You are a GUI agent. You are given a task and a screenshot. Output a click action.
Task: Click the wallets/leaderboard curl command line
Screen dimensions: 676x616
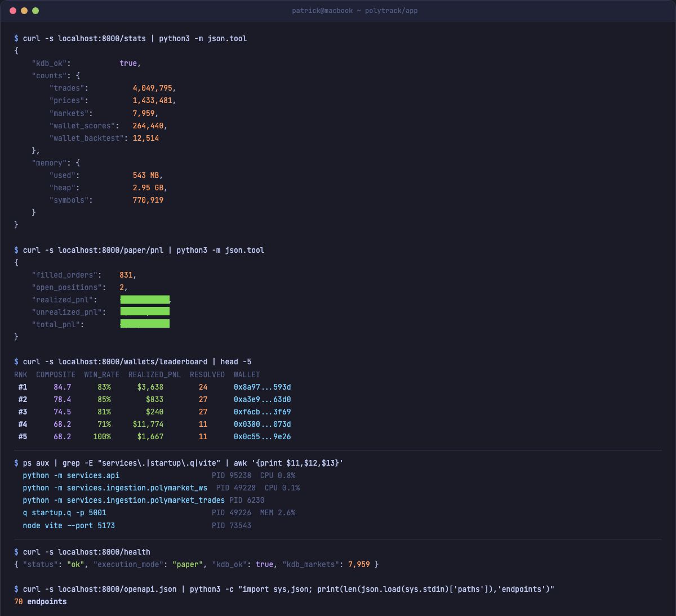pyautogui.click(x=133, y=361)
